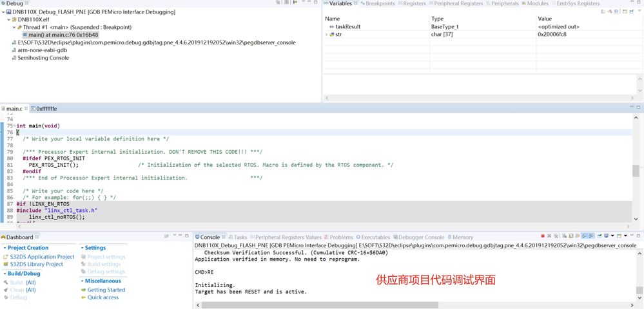Click the Value column header in Variables
Screen dimensions: 644x309
(x=545, y=19)
